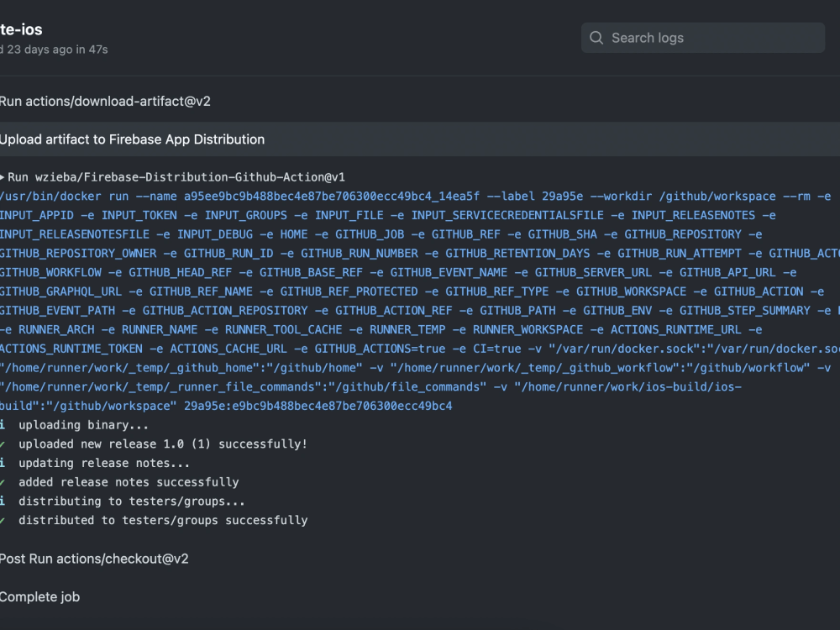This screenshot has width=840, height=630.
Task: Click the log line starting with GITHUB_EVENT_PATH
Action: pyautogui.click(x=420, y=311)
